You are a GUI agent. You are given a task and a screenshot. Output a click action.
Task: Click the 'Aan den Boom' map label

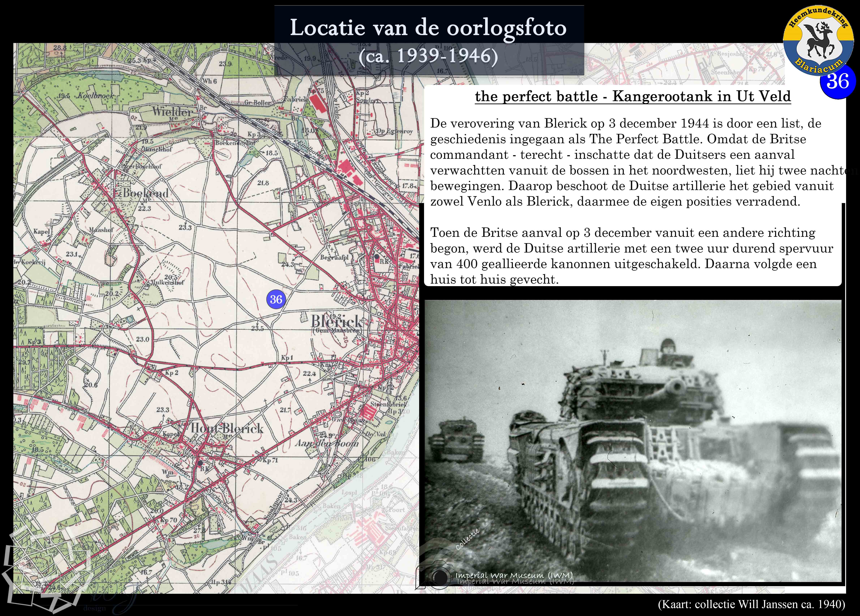click(x=326, y=443)
